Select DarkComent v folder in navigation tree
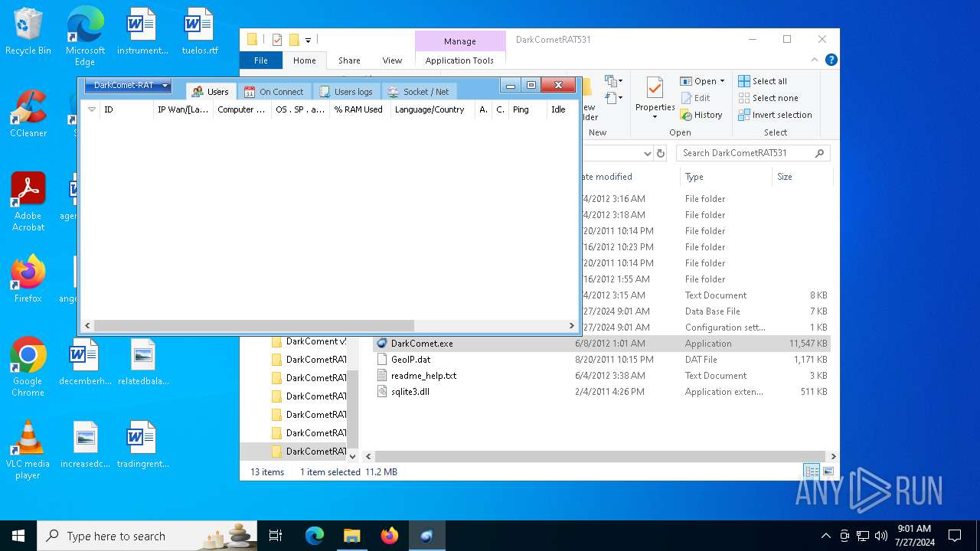Image resolution: width=980 pixels, height=551 pixels. (309, 341)
